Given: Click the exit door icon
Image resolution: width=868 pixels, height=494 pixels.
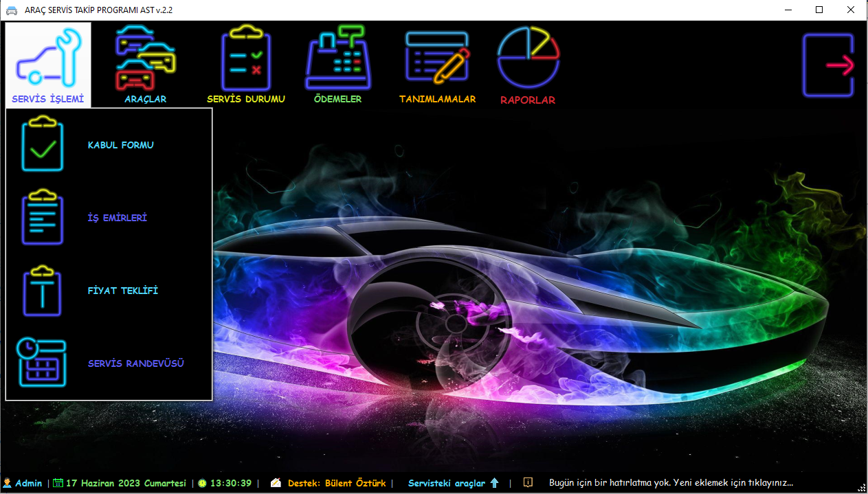Looking at the screenshot, I should pos(828,65).
